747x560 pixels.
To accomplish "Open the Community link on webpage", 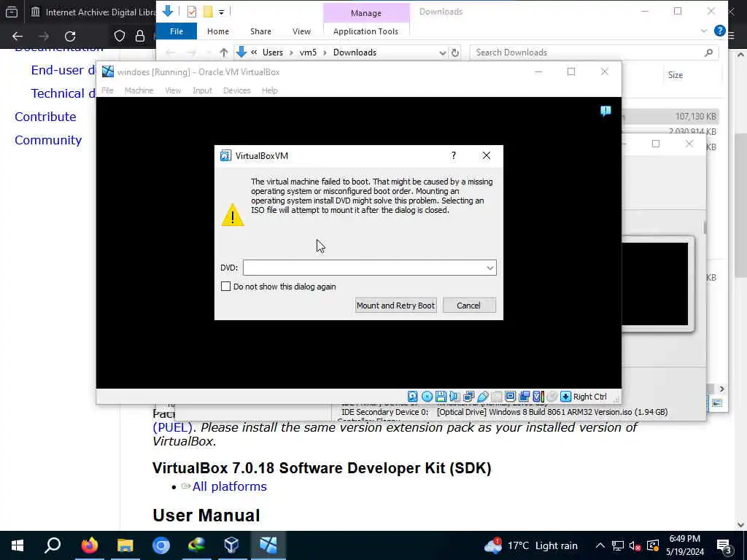I will click(x=48, y=140).
